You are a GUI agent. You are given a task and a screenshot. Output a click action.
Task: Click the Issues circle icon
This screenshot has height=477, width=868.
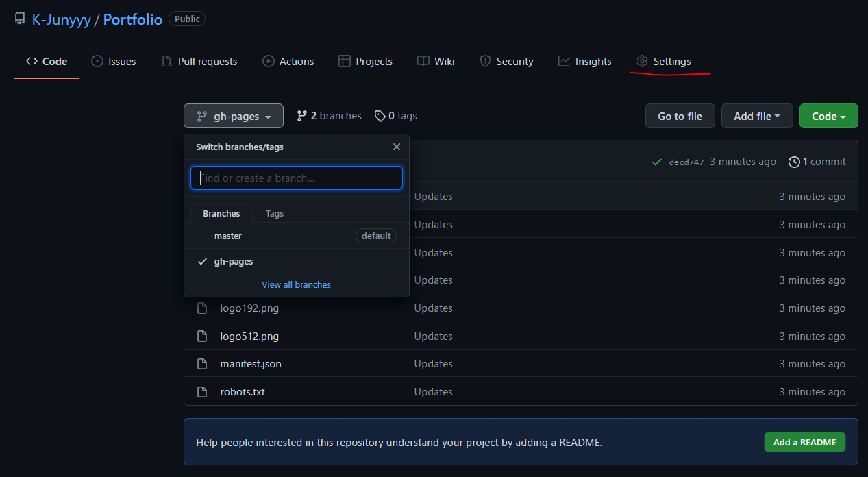click(x=97, y=62)
